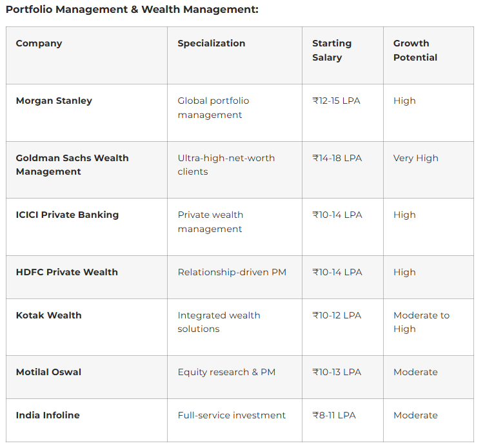Click the ₹14-18 LPA salary value
Screen dimensions: 485x448
point(337,158)
